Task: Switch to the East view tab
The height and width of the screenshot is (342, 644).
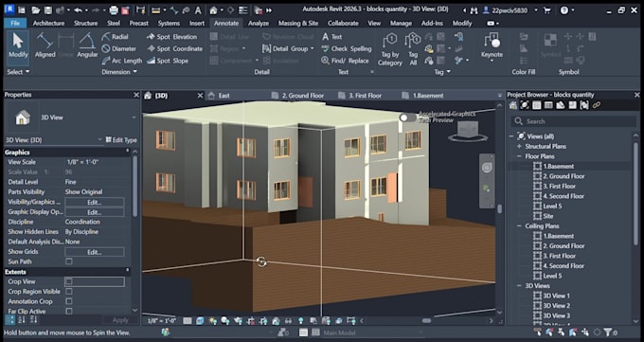Action: (x=224, y=96)
